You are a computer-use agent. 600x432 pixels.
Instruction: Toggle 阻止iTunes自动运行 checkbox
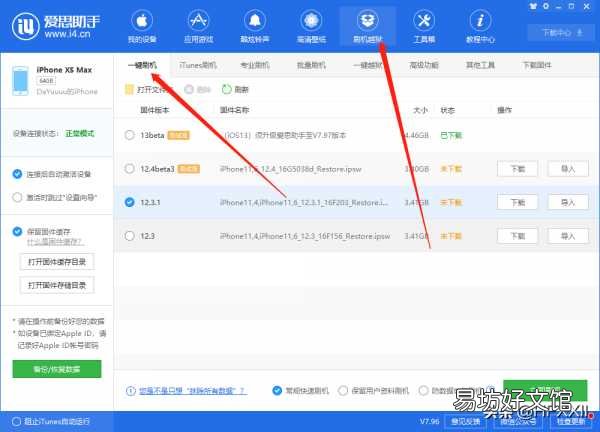tap(16, 421)
